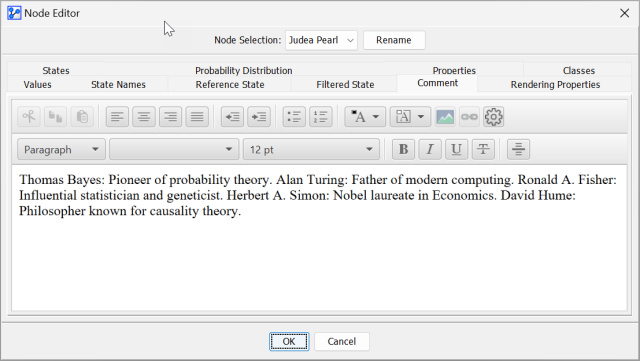The width and height of the screenshot is (640, 361).
Task: Toggle strikethrough formatting
Action: point(483,149)
